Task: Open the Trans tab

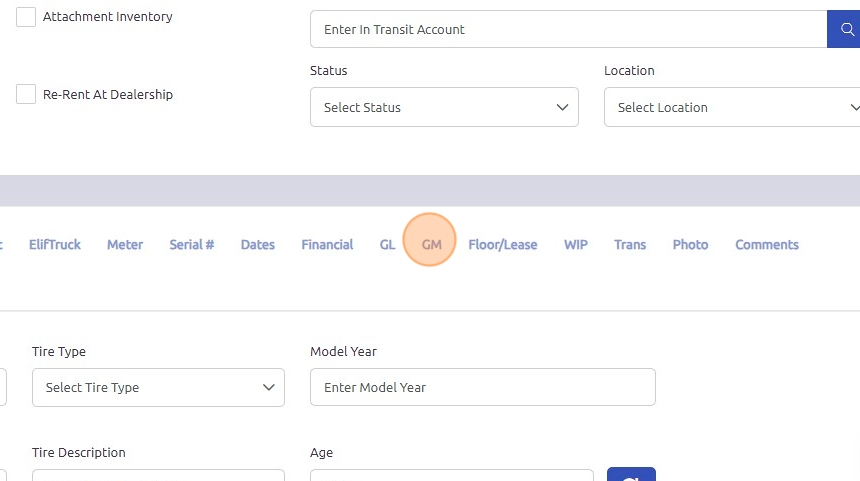Action: (x=630, y=244)
